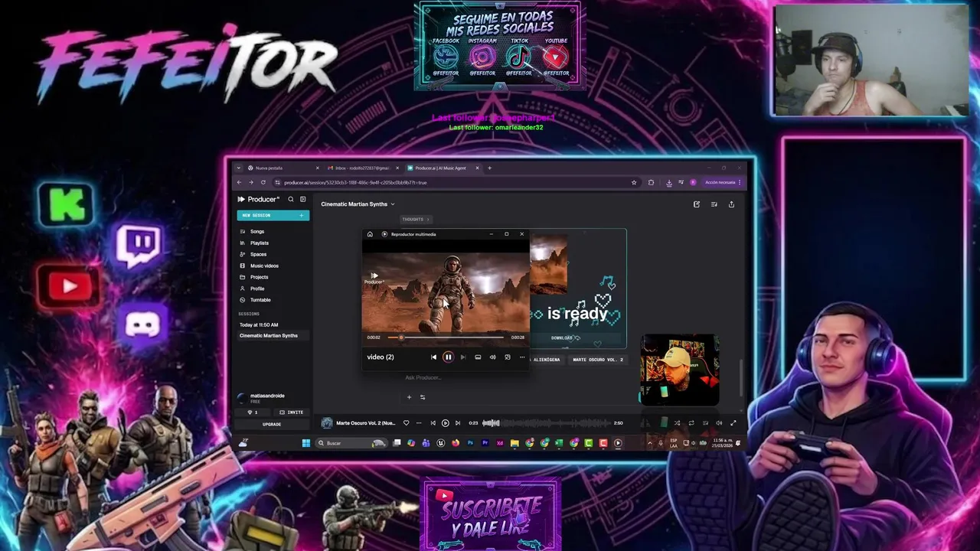Open the playlist queue icon at top right
The height and width of the screenshot is (551, 980).
(x=714, y=204)
